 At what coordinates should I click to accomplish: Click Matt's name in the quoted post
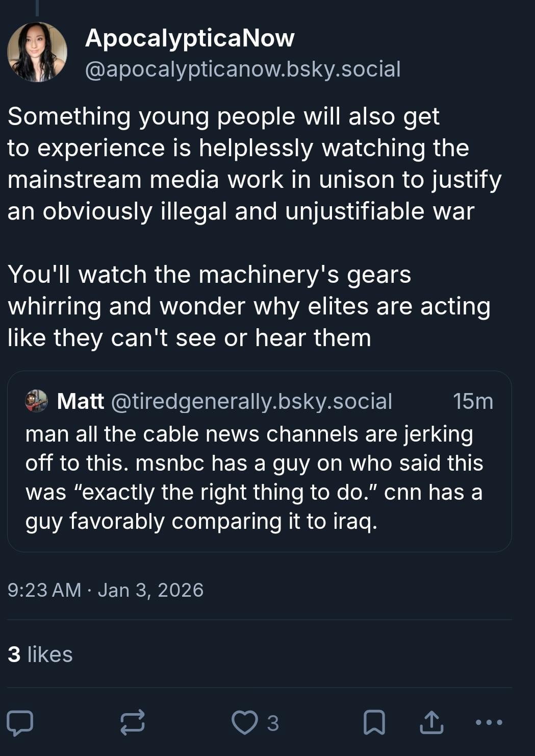(x=80, y=401)
